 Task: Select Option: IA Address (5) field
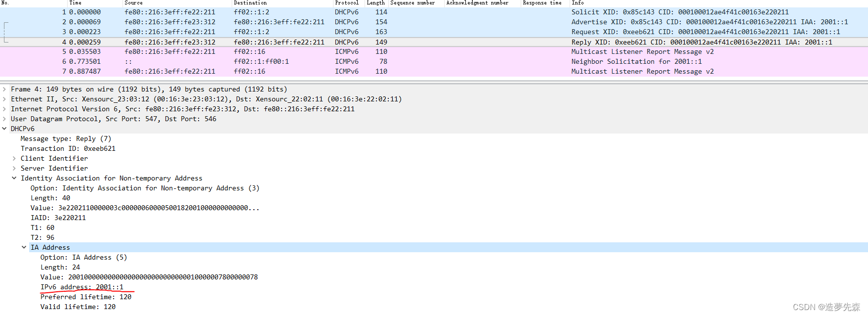click(x=83, y=258)
